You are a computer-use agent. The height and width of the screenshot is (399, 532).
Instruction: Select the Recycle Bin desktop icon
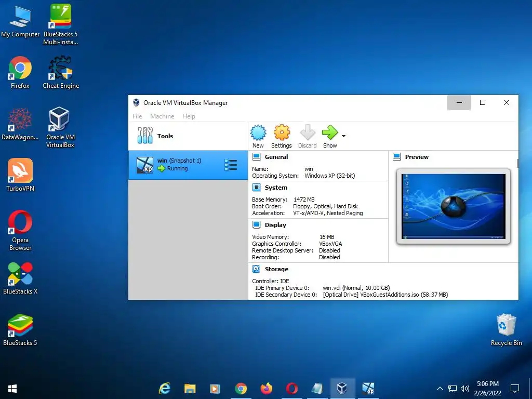pyautogui.click(x=506, y=329)
